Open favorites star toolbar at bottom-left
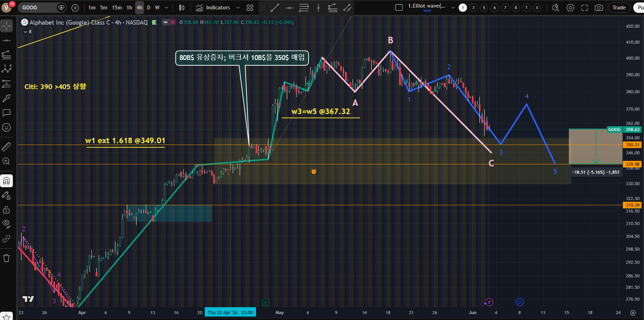Image resolution: width=644 pixels, height=320 pixels. pyautogui.click(x=7, y=317)
